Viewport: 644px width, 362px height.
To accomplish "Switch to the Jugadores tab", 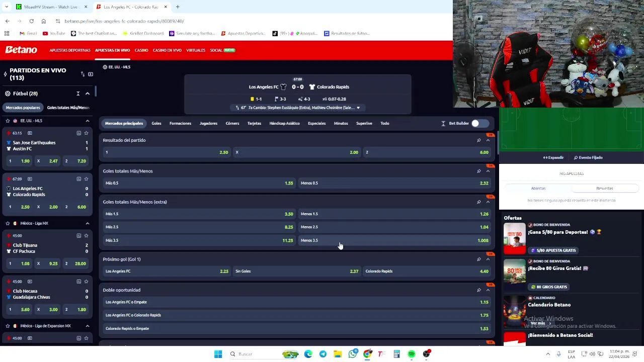I will pyautogui.click(x=208, y=123).
